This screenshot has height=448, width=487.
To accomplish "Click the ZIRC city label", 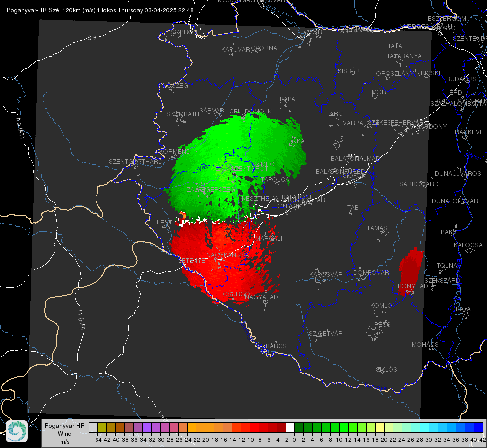I will click(336, 114).
